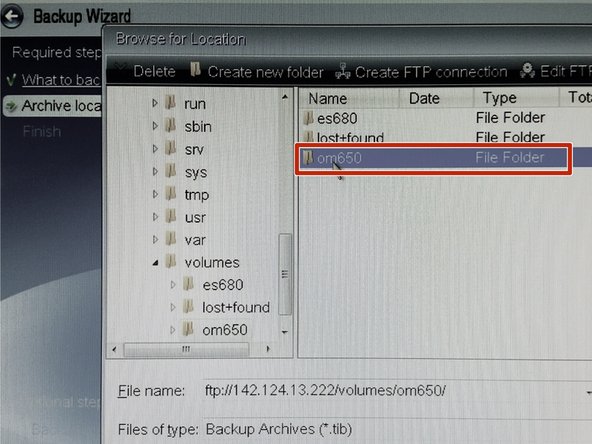592x444 pixels.
Task: Click tree scrollbar up arrow
Action: 285,97
